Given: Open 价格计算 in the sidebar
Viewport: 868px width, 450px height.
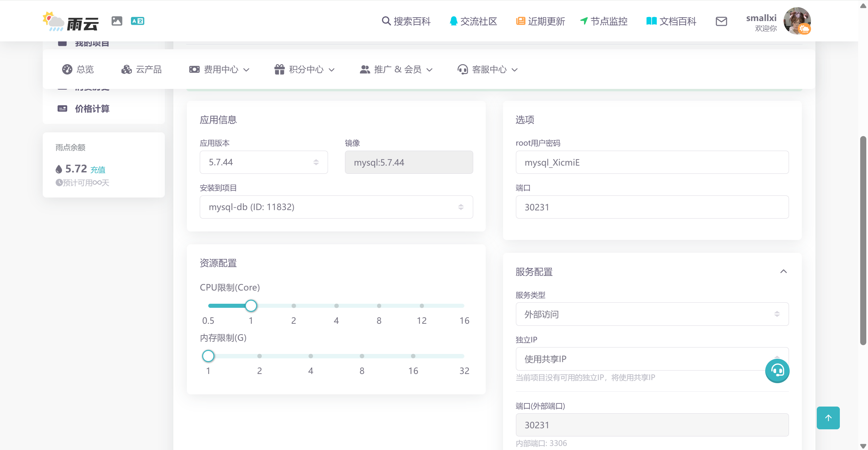Looking at the screenshot, I should 92,109.
